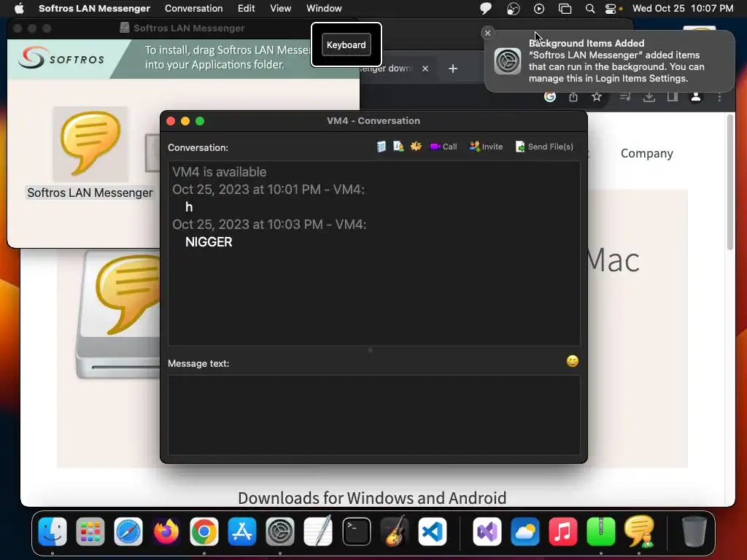Image resolution: width=747 pixels, height=560 pixels.
Task: Open TextEdit from the Dock
Action: (318, 531)
